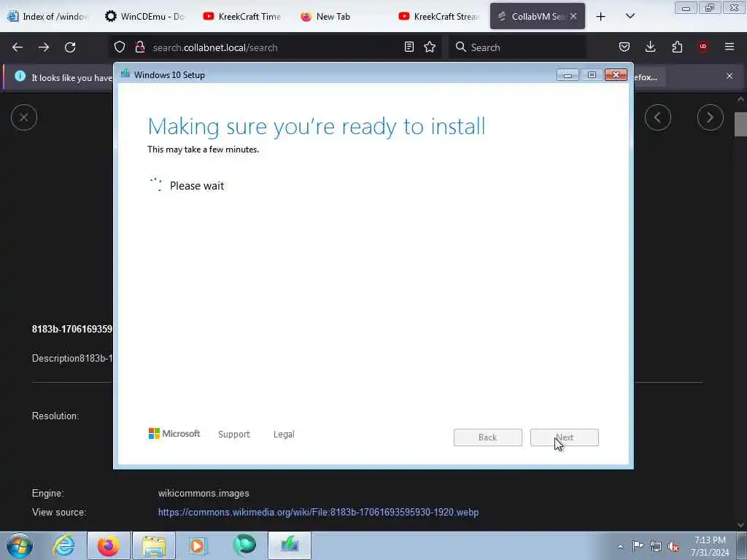Dismiss the Firefox notification bar
This screenshot has width=747, height=560.
(x=729, y=76)
